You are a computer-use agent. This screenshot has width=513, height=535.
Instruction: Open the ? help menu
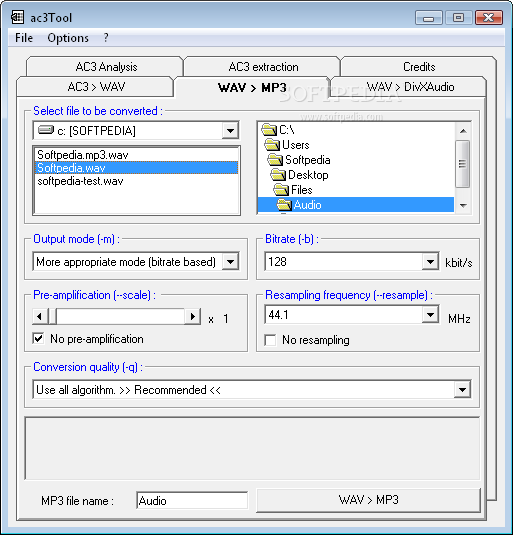106,38
